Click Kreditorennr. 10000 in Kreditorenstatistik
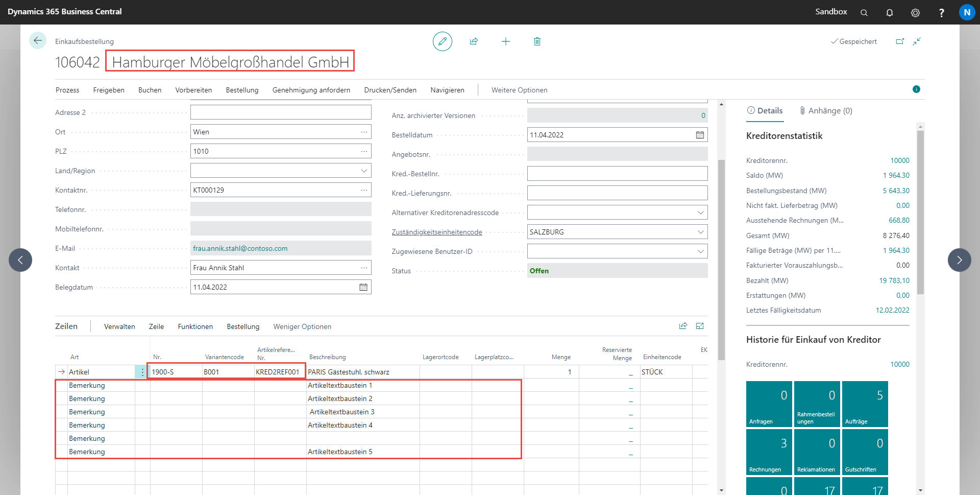This screenshot has height=495, width=980. 899,160
